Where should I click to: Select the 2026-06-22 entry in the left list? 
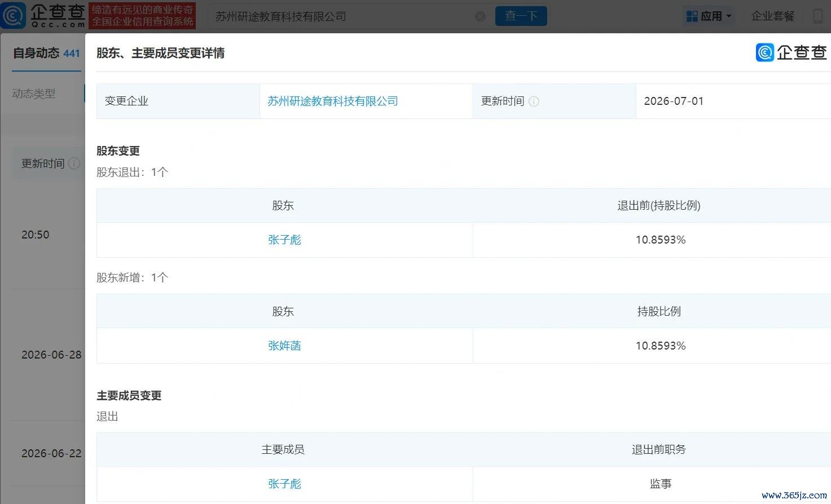[x=51, y=453]
